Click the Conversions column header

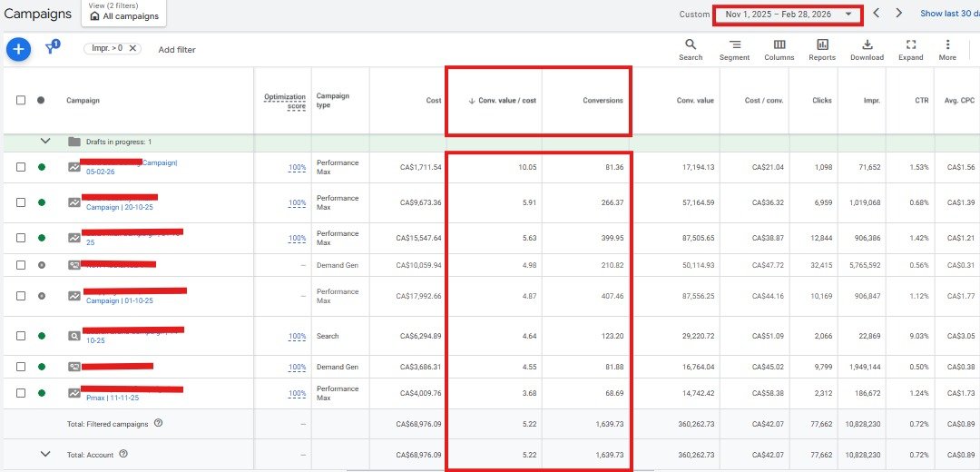click(603, 100)
